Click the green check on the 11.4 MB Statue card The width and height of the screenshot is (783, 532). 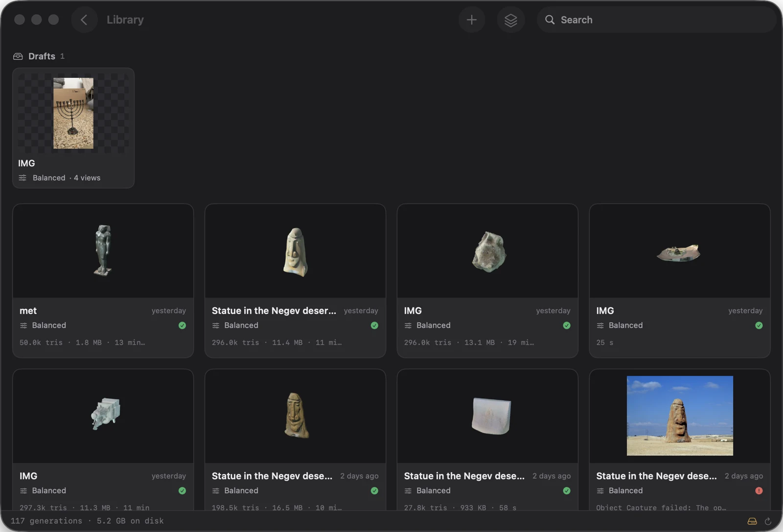tap(374, 325)
